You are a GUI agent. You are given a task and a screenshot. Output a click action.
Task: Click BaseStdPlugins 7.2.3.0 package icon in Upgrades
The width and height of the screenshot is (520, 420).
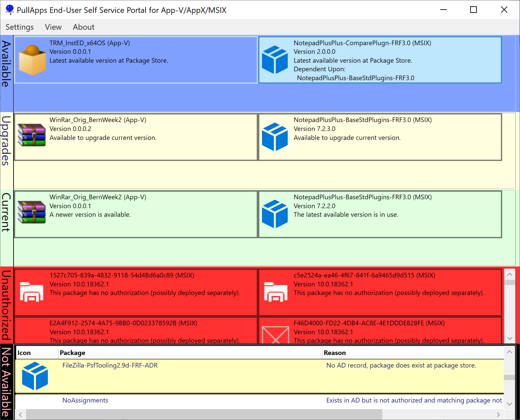tap(275, 137)
